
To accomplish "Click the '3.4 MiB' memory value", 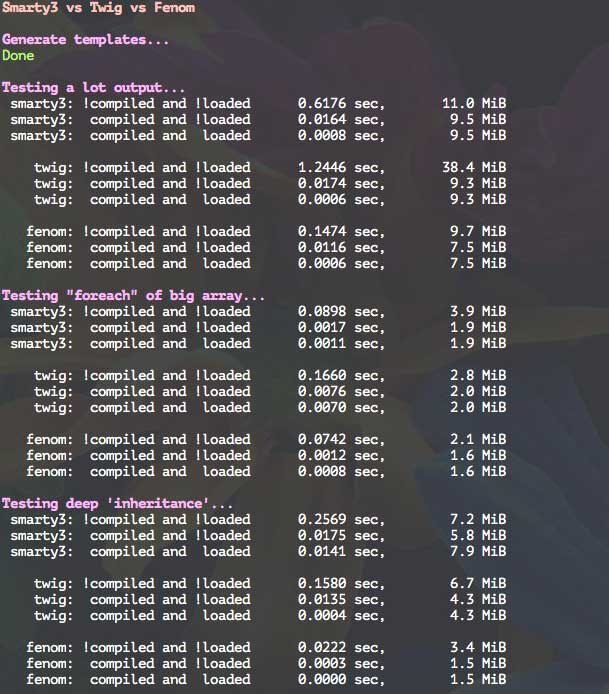I will click(478, 648).
